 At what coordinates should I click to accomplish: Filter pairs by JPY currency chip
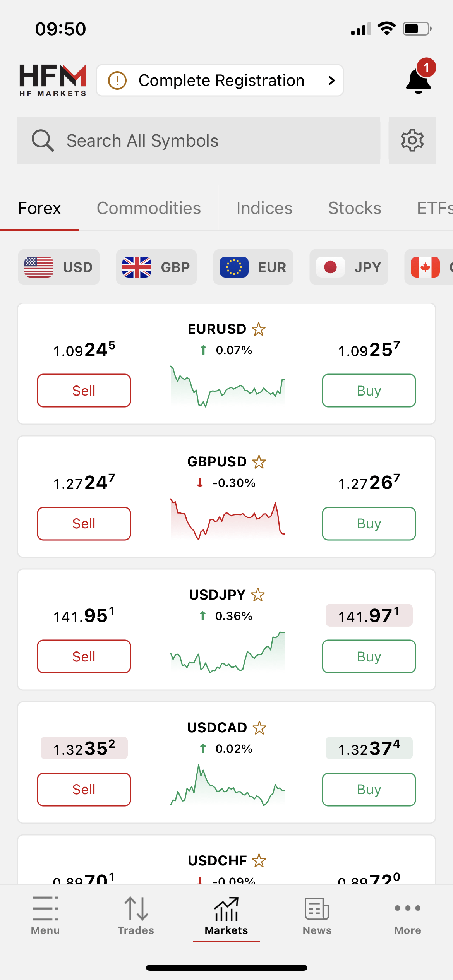[x=348, y=267]
